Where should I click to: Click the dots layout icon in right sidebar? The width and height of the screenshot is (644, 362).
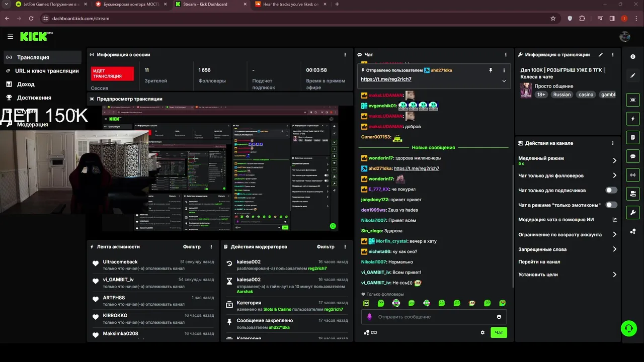point(633,231)
